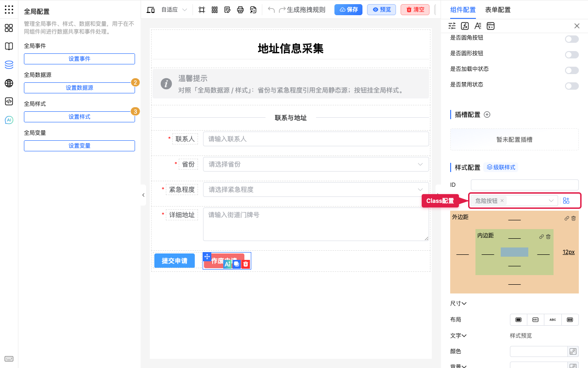
Task: Click the red 清空 button
Action: 415,10
